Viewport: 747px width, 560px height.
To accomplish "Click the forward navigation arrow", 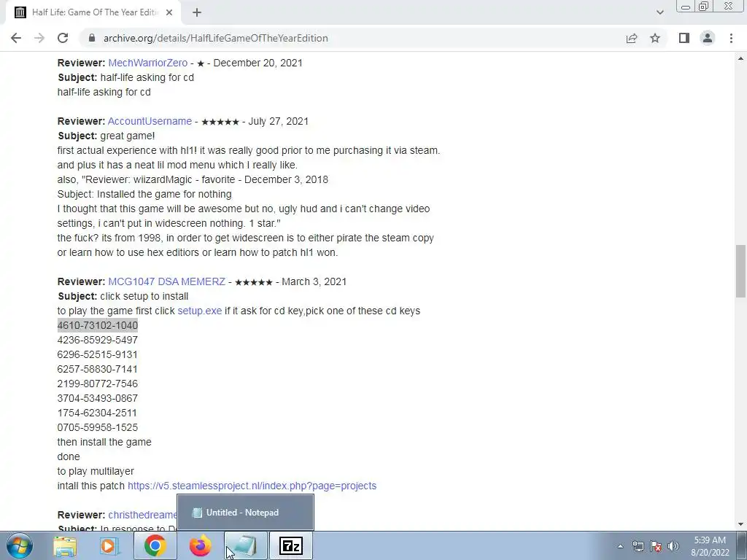I will pos(39,38).
